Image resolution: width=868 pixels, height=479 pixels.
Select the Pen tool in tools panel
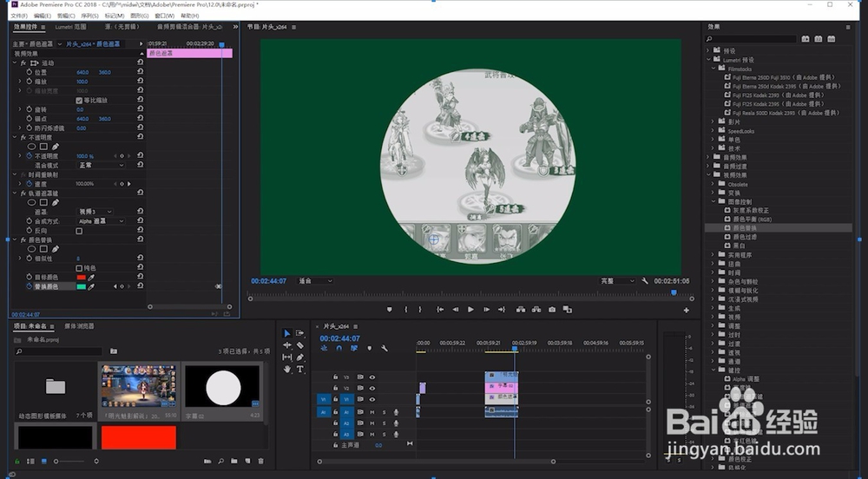(x=300, y=358)
